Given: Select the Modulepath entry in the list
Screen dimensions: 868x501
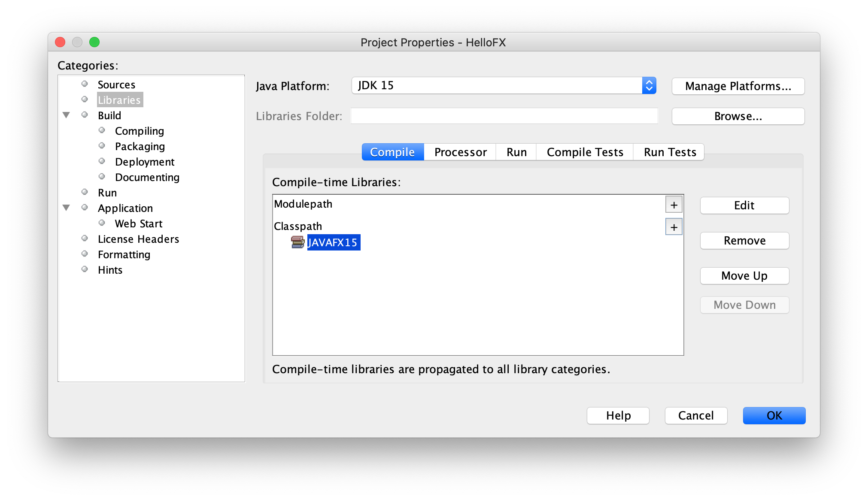Looking at the screenshot, I should click(x=303, y=204).
